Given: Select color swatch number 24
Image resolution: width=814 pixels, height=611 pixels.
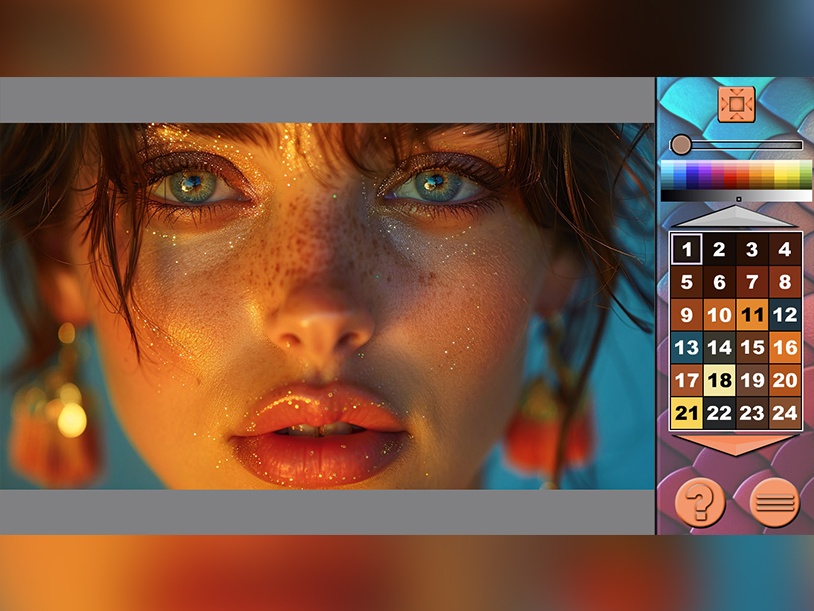Looking at the screenshot, I should click(784, 413).
